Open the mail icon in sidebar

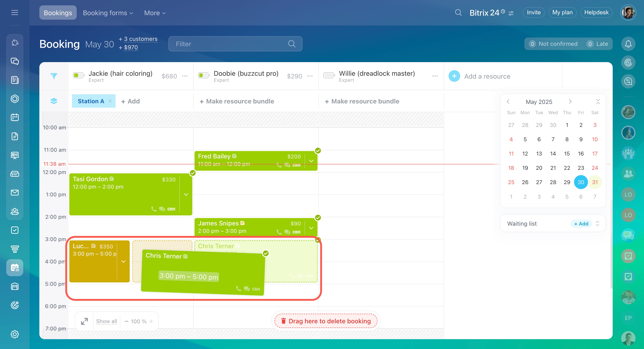[x=15, y=192]
